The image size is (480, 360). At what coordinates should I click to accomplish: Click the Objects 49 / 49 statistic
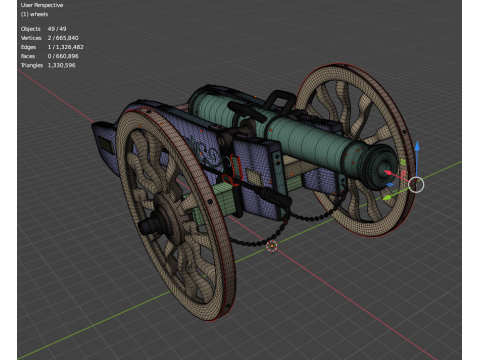44,29
